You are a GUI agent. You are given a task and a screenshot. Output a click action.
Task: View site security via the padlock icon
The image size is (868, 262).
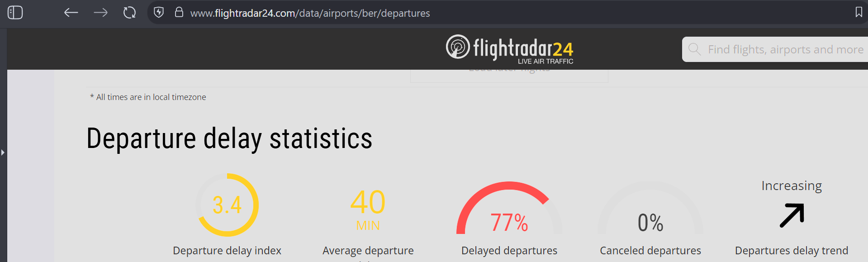pos(179,12)
